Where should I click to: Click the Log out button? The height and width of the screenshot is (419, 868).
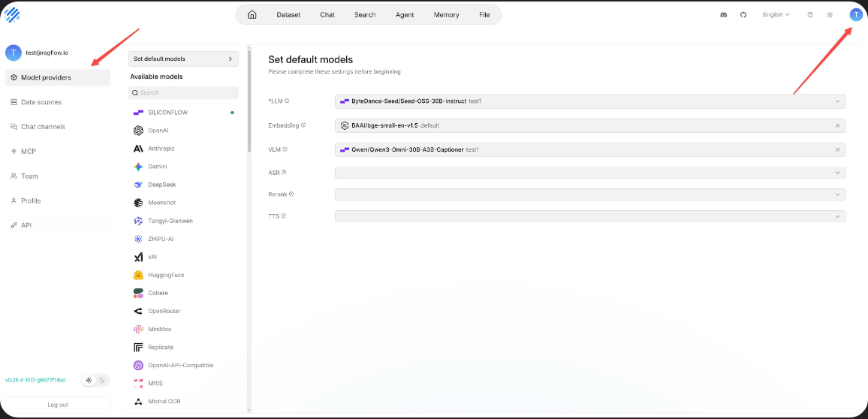point(58,405)
